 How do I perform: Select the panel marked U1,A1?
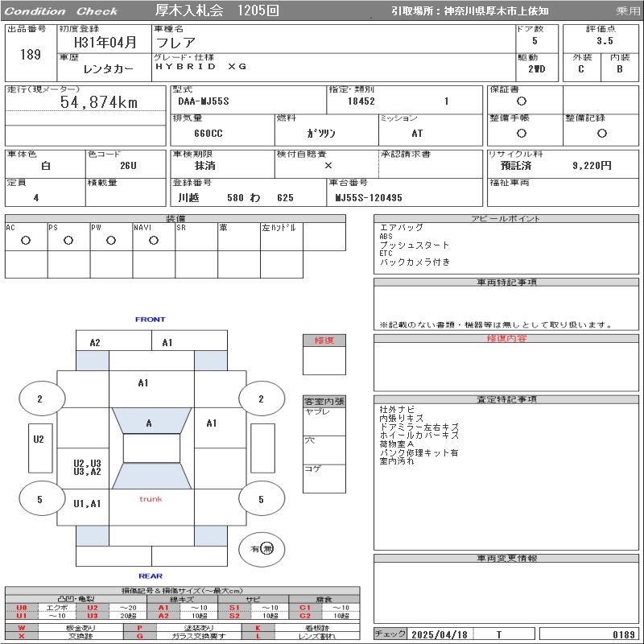coord(87,504)
